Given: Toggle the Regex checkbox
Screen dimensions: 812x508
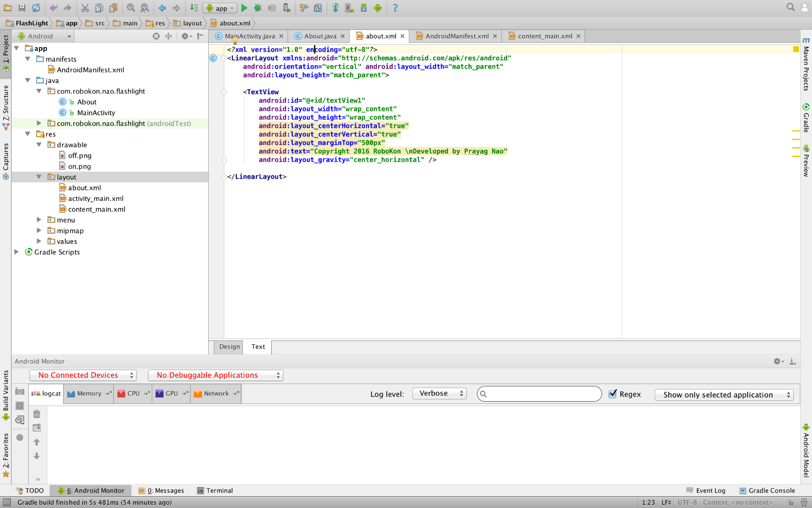Looking at the screenshot, I should (613, 394).
